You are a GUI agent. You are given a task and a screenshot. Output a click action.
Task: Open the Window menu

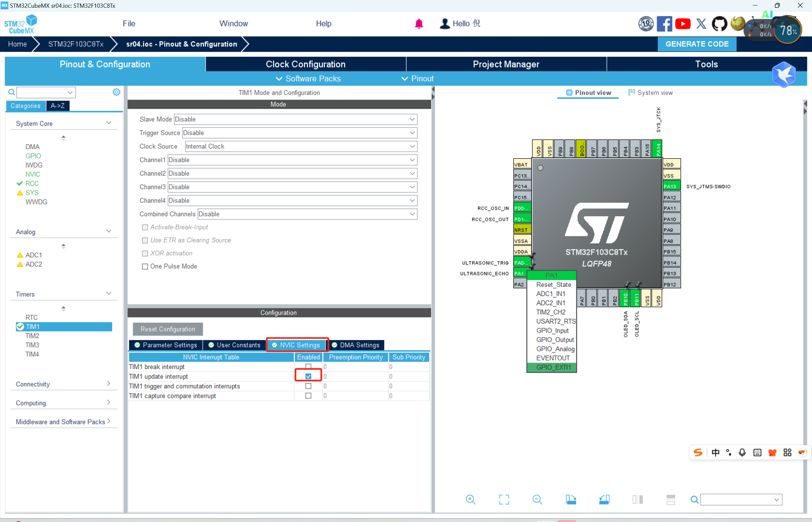pos(234,24)
